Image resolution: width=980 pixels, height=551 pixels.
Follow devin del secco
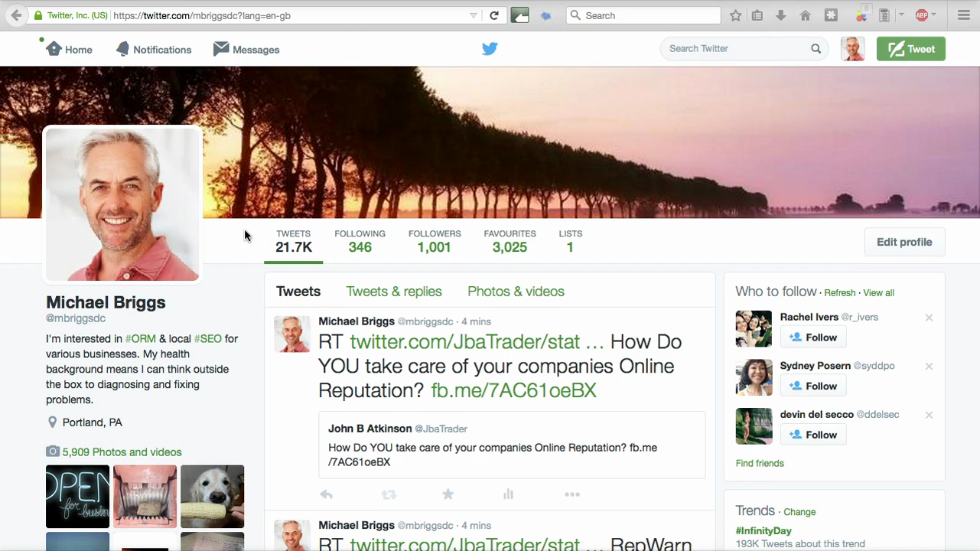coord(812,435)
